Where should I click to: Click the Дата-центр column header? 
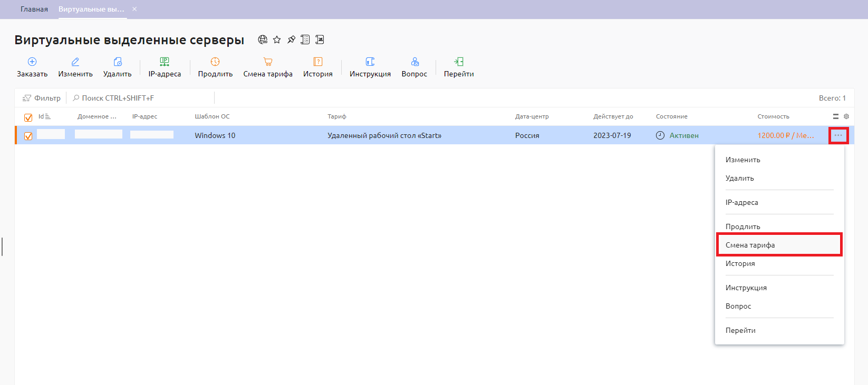532,116
